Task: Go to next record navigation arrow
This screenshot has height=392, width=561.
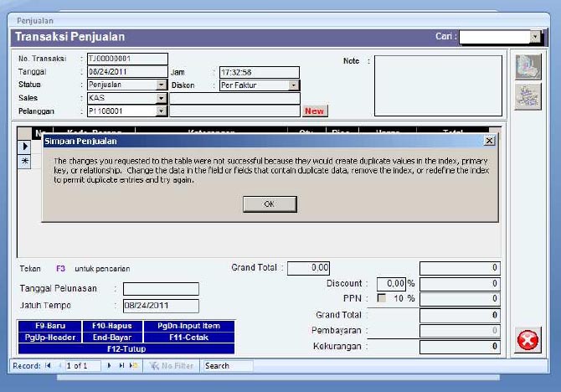Action: pos(110,366)
